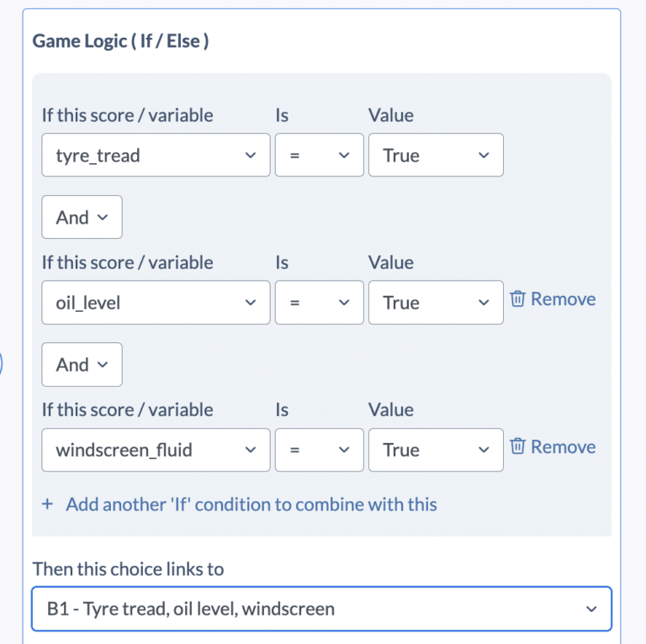Click the plus icon to add condition
Screen dimensions: 646x644
pos(47,504)
